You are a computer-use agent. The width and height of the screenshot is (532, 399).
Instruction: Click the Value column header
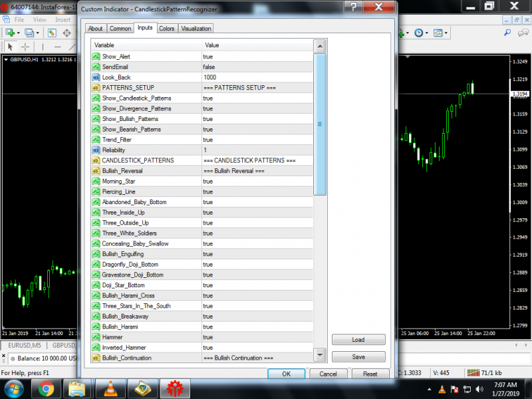click(x=257, y=45)
